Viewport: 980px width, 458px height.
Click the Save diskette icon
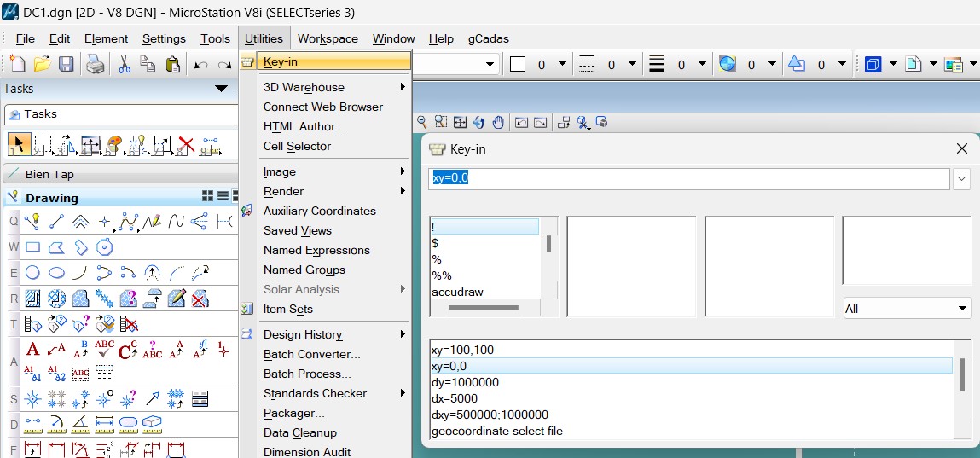[66, 64]
